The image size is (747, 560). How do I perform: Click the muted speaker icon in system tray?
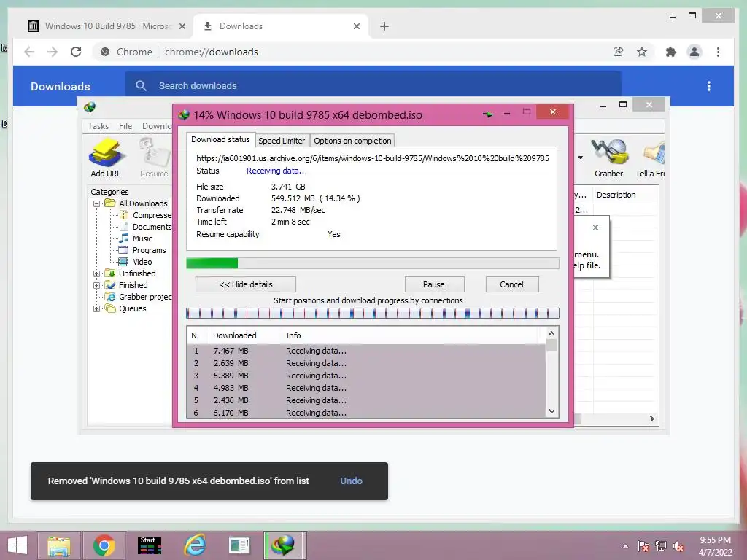tap(678, 546)
